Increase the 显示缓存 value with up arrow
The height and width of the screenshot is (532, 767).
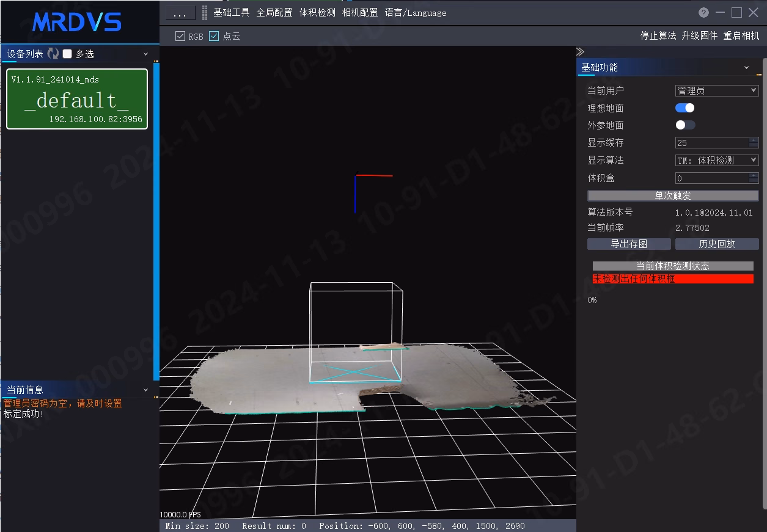click(754, 140)
